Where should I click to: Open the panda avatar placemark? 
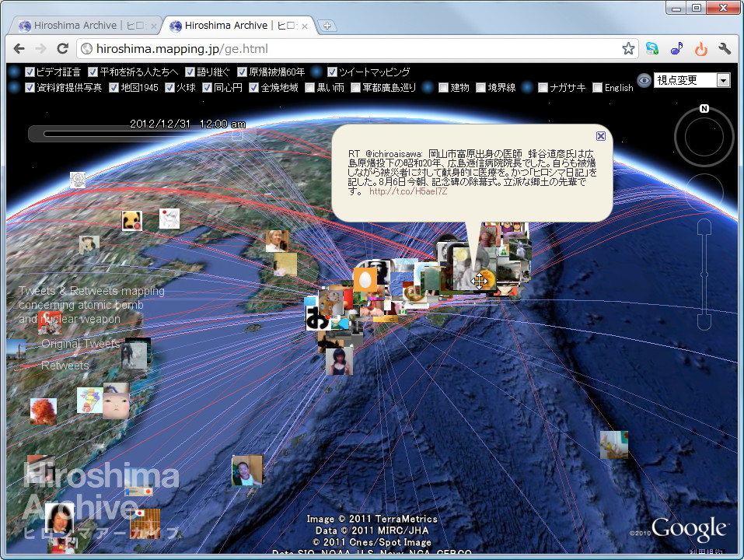click(132, 221)
